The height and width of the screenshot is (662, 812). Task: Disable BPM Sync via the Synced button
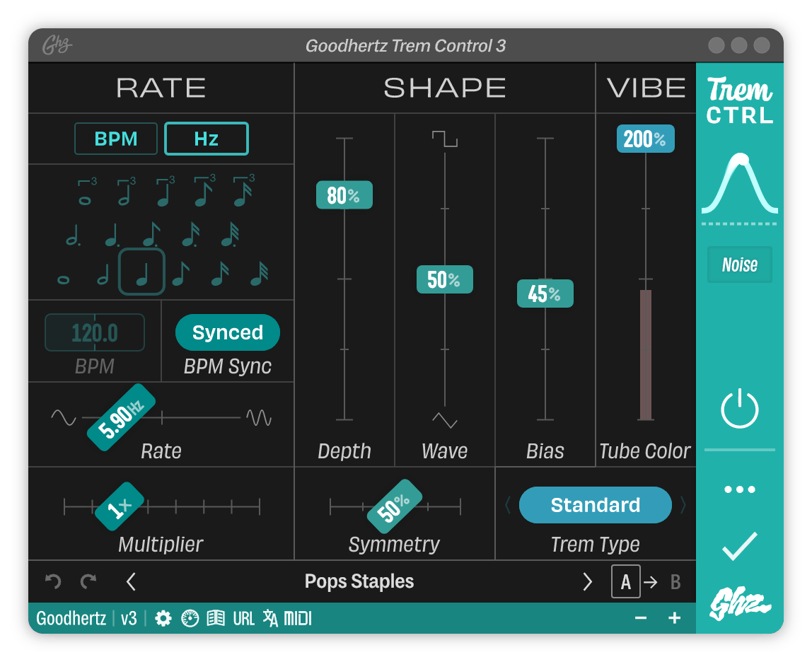[227, 332]
